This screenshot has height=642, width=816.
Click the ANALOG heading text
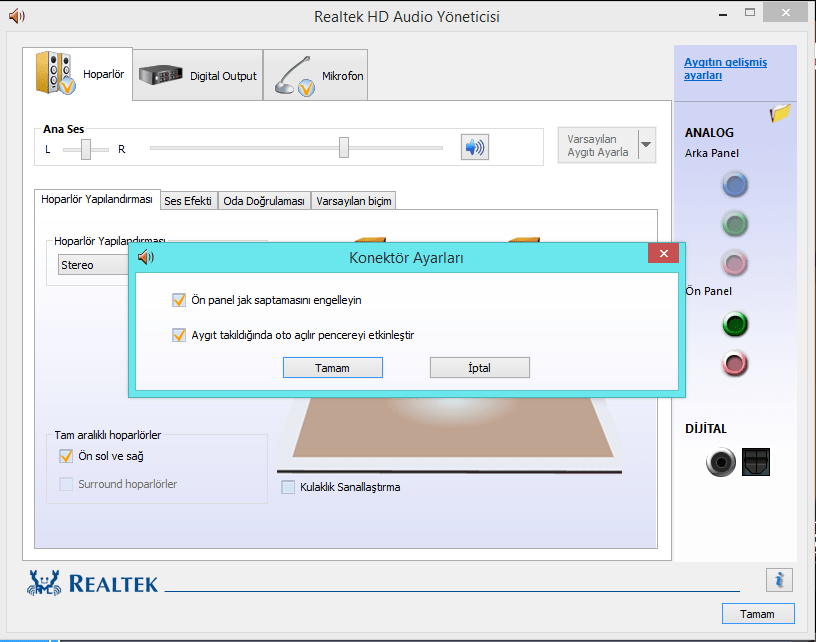click(x=709, y=133)
